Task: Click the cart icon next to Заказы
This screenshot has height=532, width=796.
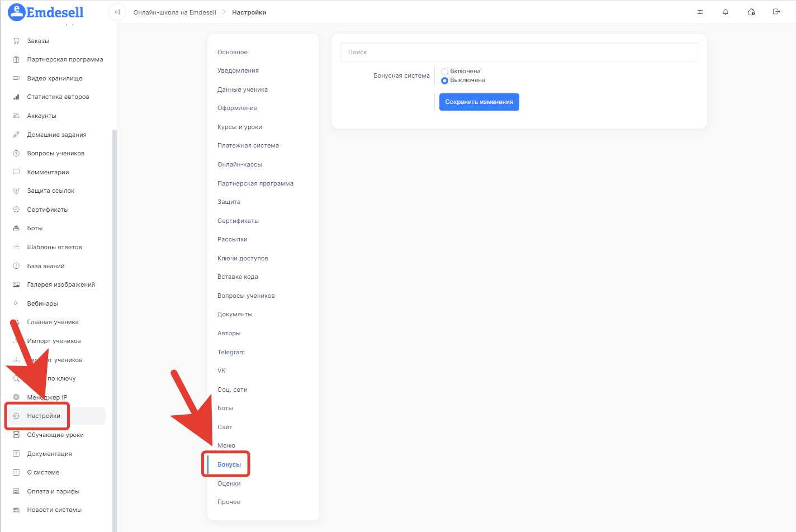Action: point(16,41)
